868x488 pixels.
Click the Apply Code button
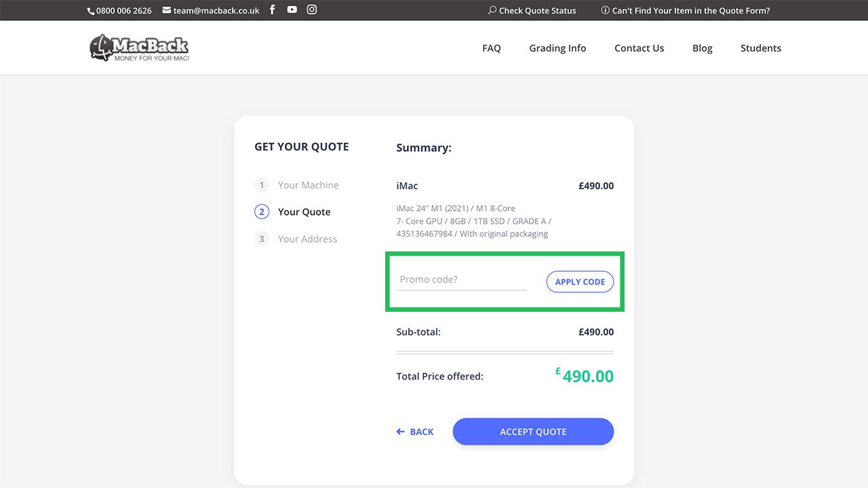tap(580, 282)
